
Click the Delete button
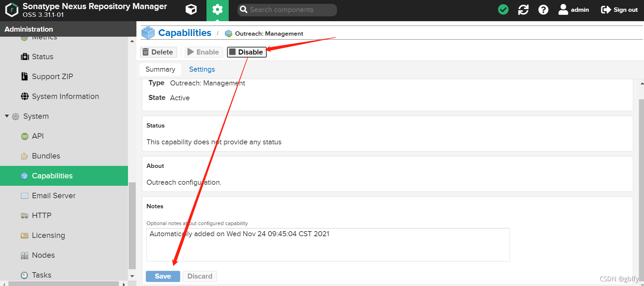click(158, 52)
